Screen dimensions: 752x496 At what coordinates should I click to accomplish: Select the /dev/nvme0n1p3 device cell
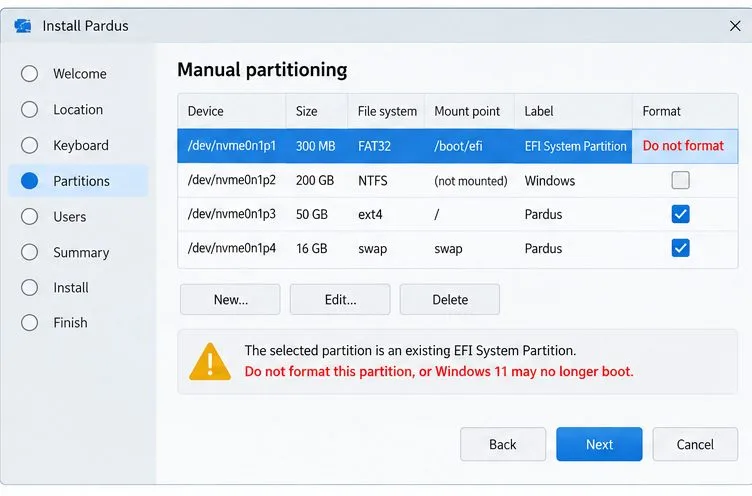(232, 214)
